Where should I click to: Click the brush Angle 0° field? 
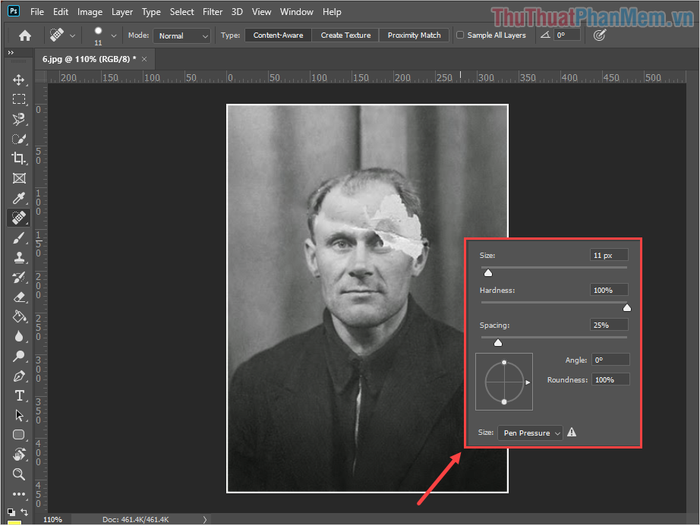click(x=610, y=360)
